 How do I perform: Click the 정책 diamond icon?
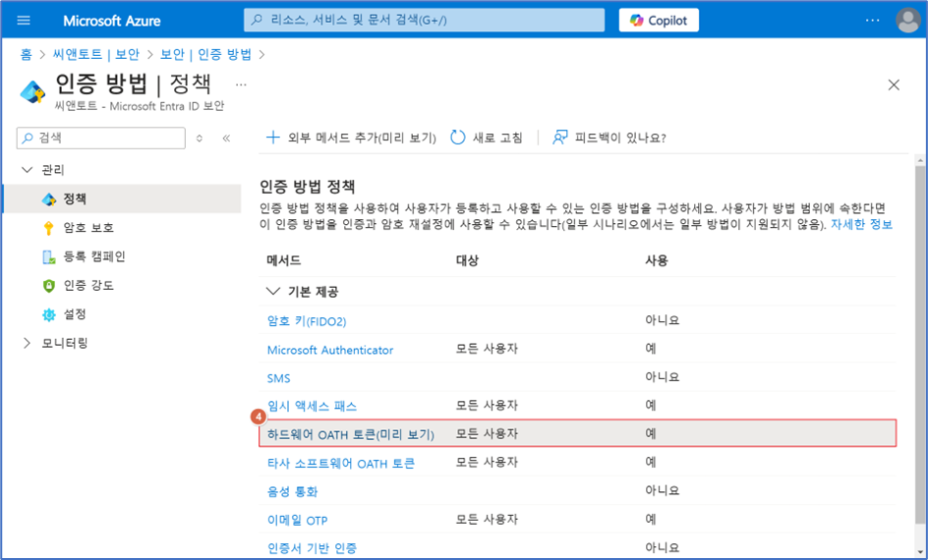[49, 199]
